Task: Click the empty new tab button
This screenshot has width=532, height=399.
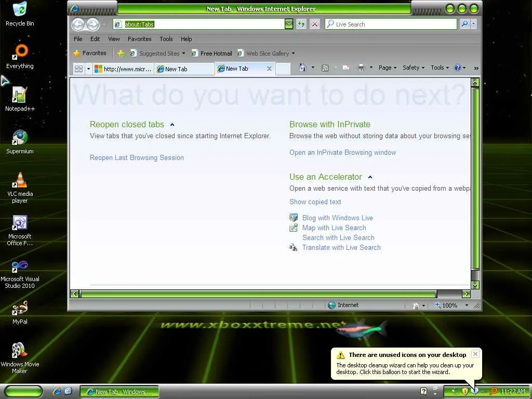Action: click(x=283, y=69)
